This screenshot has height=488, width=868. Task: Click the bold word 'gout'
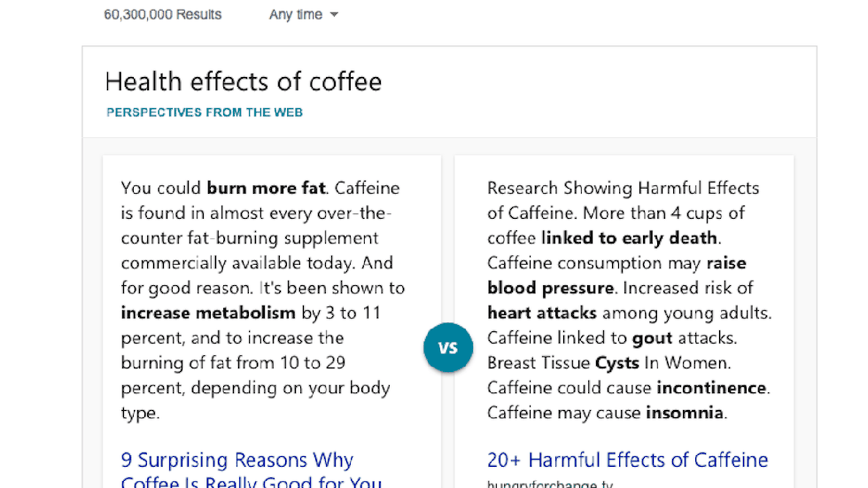(x=652, y=338)
